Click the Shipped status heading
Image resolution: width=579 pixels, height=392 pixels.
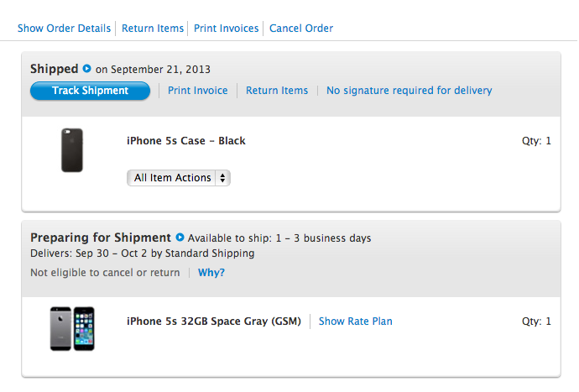(x=55, y=69)
